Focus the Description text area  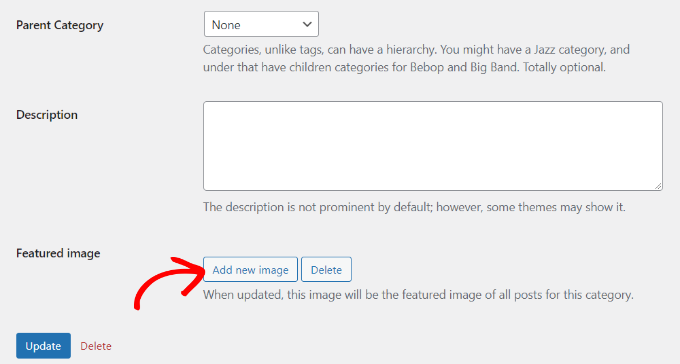pos(433,146)
